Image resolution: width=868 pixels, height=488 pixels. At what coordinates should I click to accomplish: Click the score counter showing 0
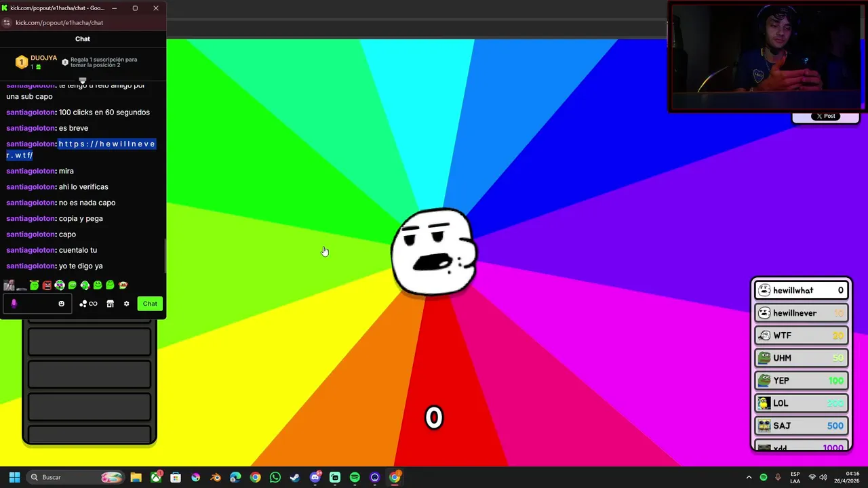(434, 418)
